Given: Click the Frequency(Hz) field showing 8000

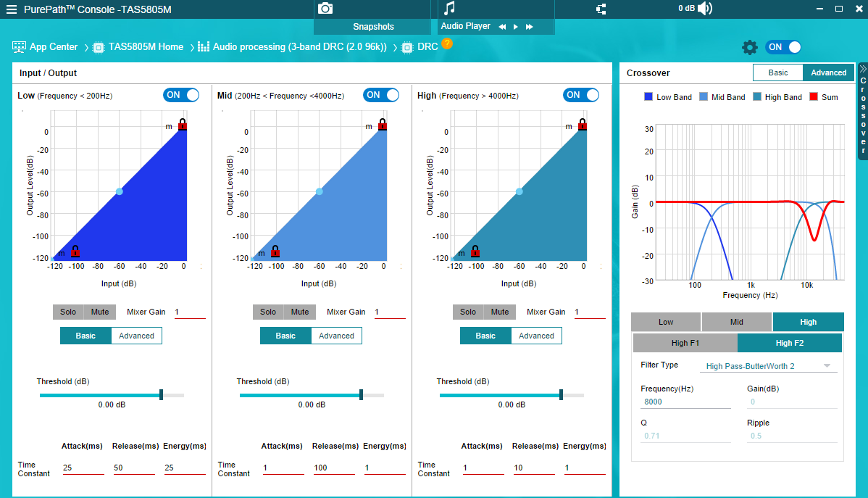Looking at the screenshot, I should click(685, 402).
